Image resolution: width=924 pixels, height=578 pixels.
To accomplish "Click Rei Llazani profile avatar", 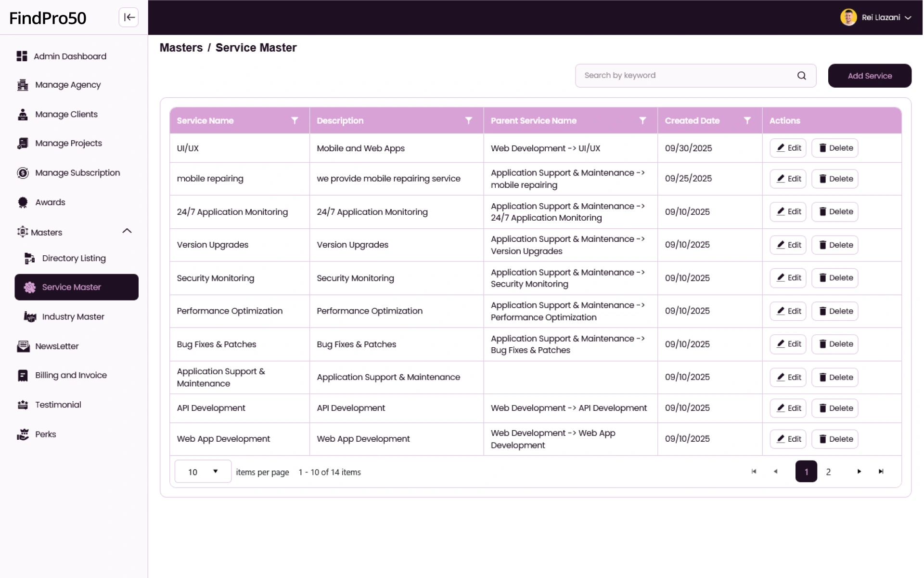I will (x=848, y=17).
